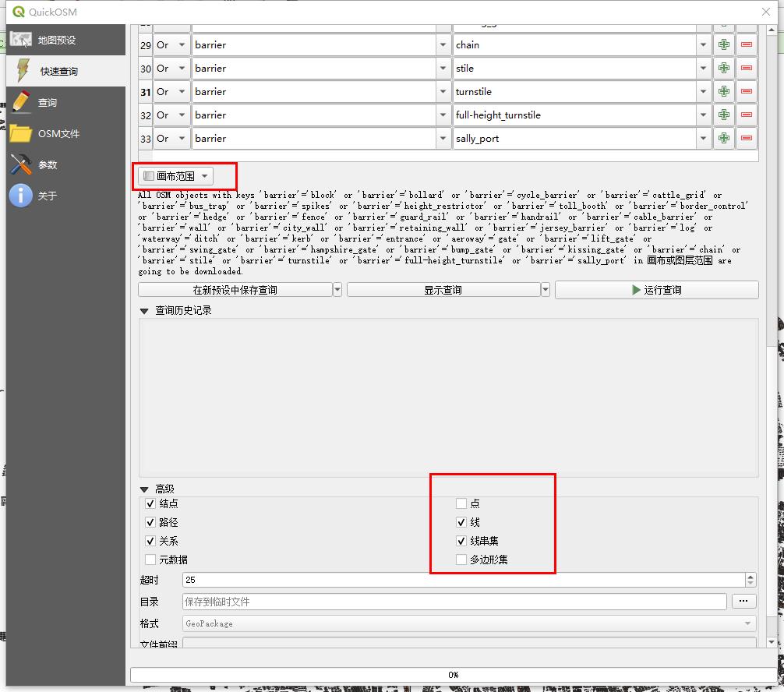The width and height of the screenshot is (784, 692).
Task: Close the QuickOSM dialog
Action: [x=765, y=12]
